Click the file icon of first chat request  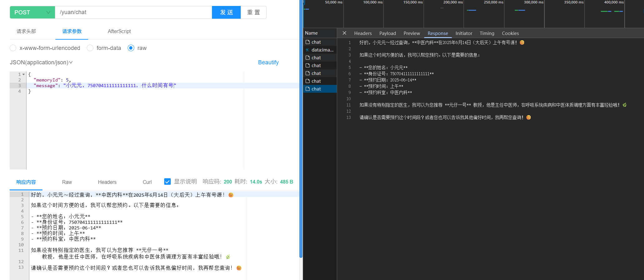pos(307,42)
